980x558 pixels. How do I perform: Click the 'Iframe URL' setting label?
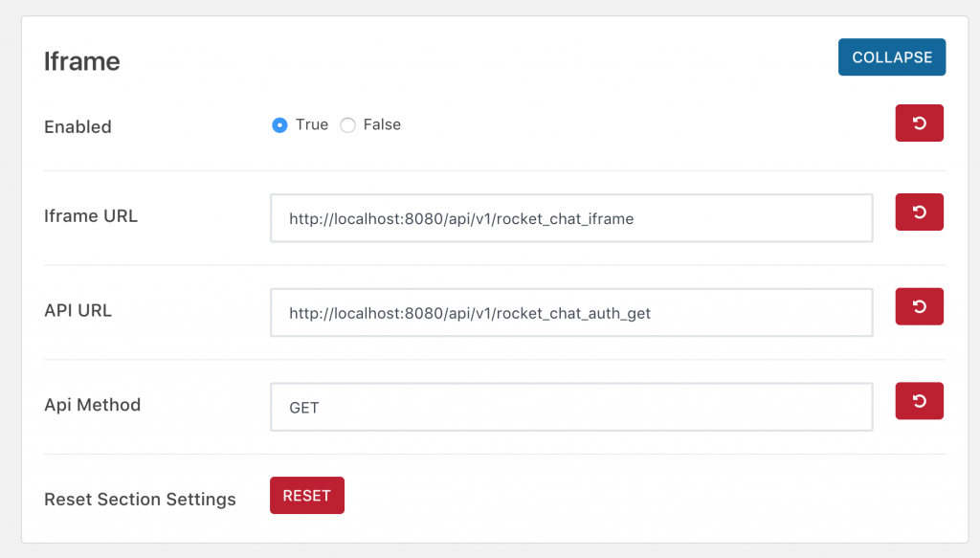click(91, 215)
